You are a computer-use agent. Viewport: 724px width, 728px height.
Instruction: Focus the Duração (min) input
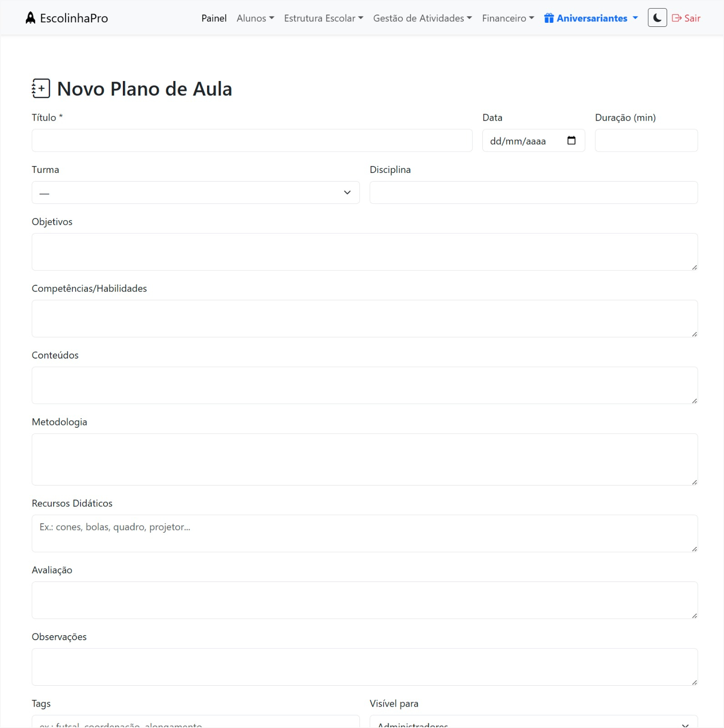(646, 141)
